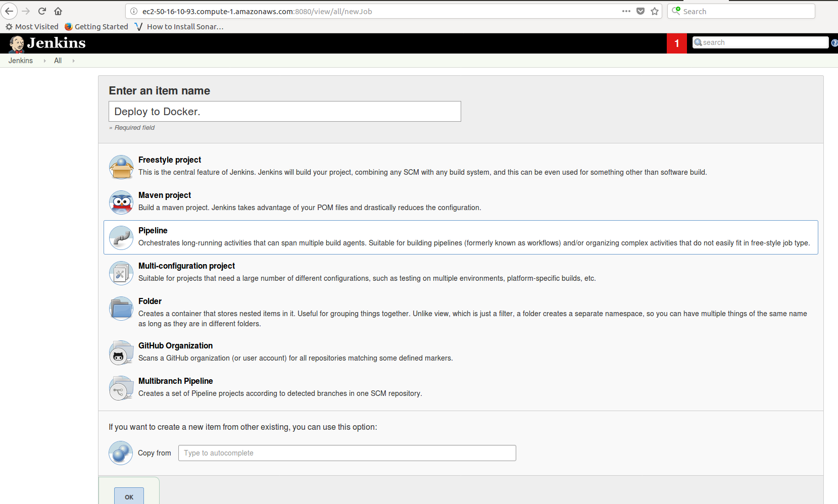Select the Folder title text

pos(150,301)
